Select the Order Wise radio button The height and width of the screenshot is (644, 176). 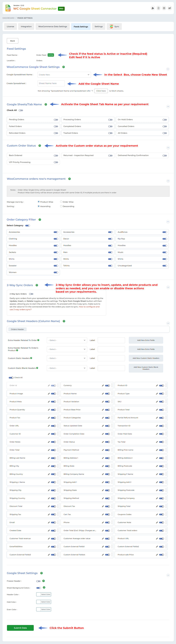pos(61,202)
